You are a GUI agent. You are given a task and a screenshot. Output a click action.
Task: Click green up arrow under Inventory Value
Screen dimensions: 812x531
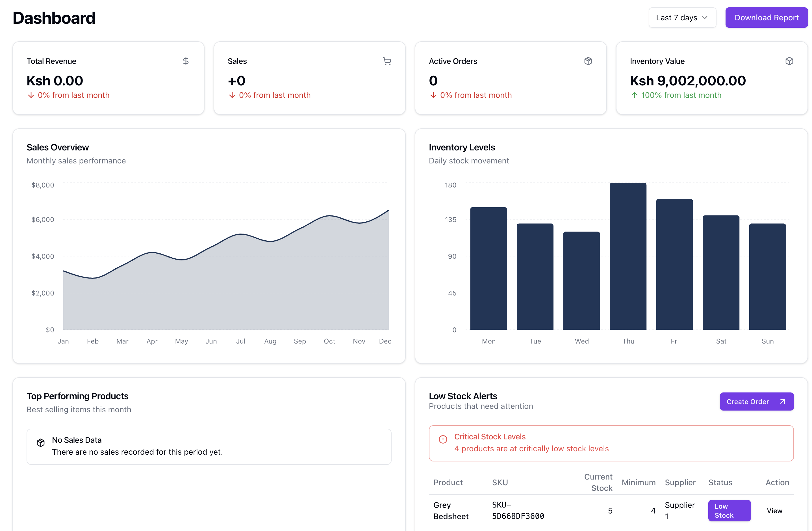point(634,95)
